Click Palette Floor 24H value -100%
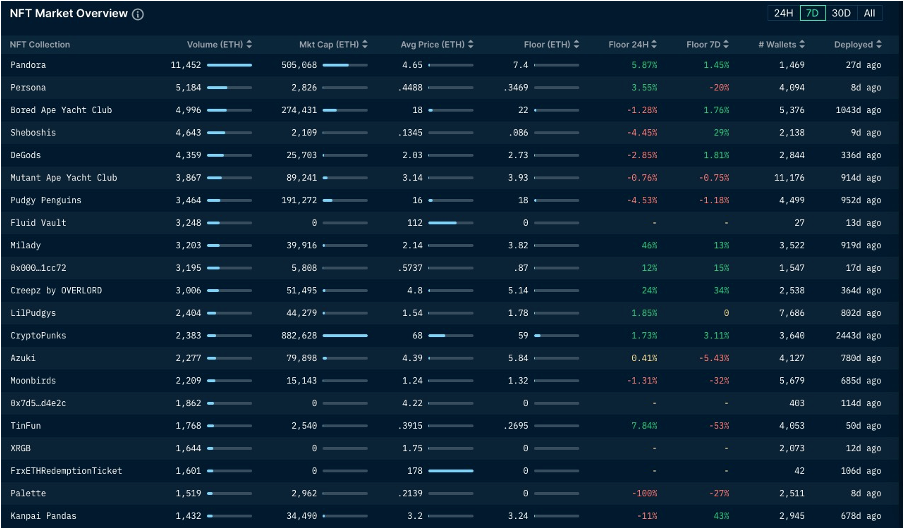Screen dimensions: 904x528 coord(644,493)
